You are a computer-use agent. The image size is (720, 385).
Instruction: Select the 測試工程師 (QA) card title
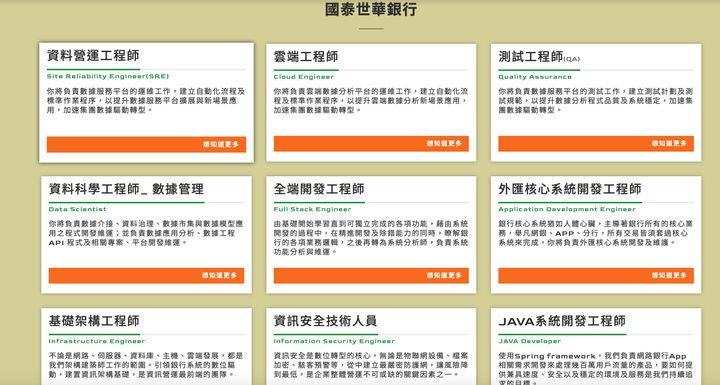539,57
